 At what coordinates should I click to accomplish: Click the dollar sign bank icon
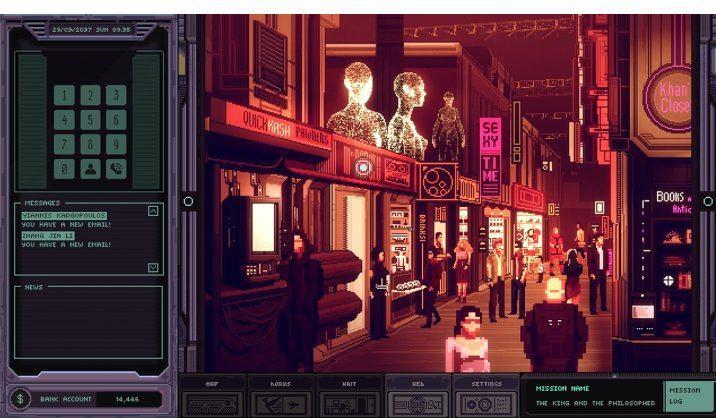(20, 398)
